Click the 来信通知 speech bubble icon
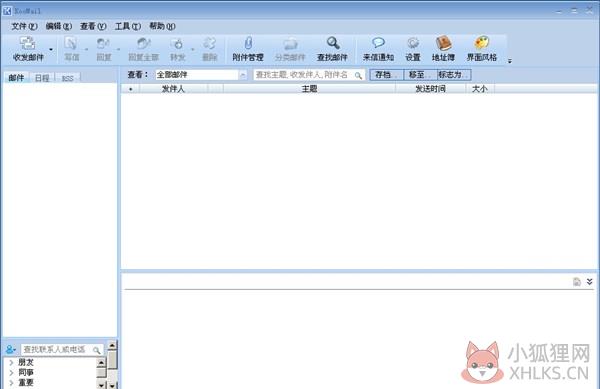This screenshot has height=389, width=600. coord(378,43)
